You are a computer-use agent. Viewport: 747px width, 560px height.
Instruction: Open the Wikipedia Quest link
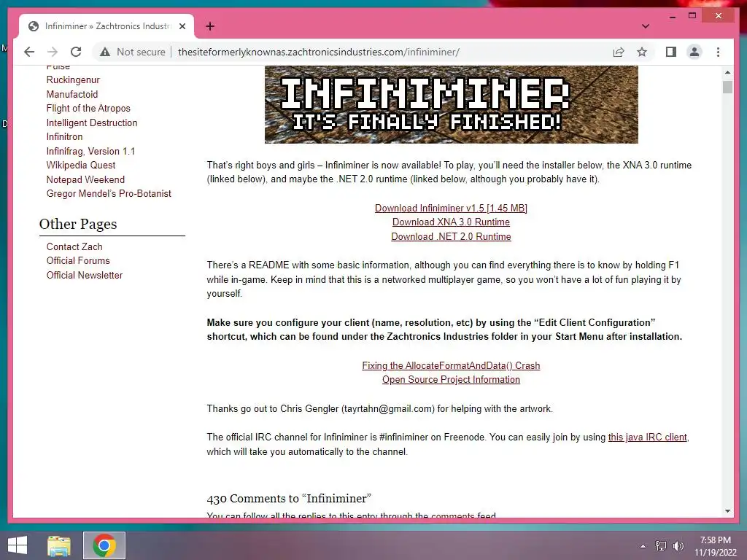coord(80,166)
